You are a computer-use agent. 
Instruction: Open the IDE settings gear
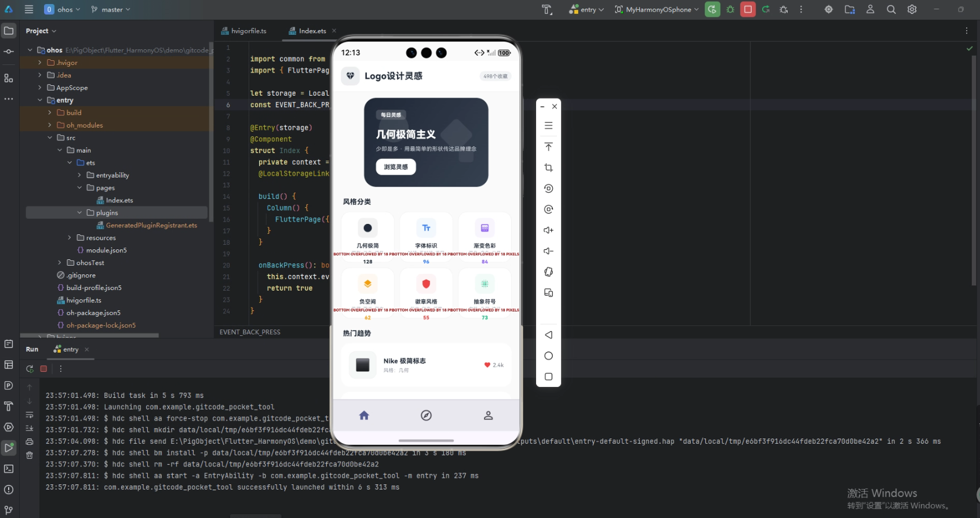[912, 9]
